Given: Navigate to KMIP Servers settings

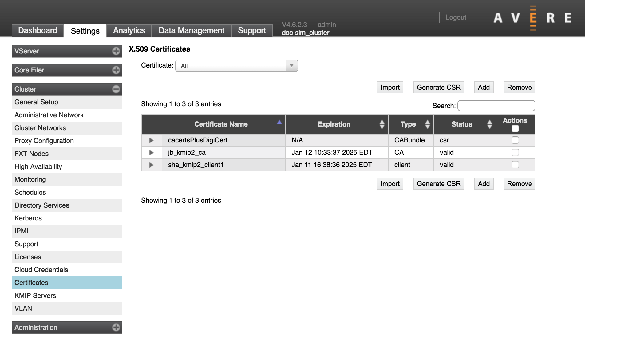Looking at the screenshot, I should point(34,295).
